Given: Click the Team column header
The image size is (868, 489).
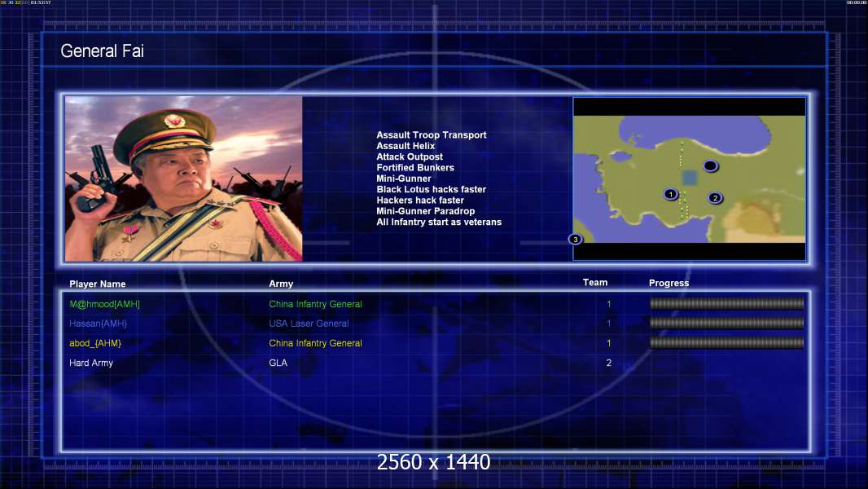Looking at the screenshot, I should (x=595, y=283).
